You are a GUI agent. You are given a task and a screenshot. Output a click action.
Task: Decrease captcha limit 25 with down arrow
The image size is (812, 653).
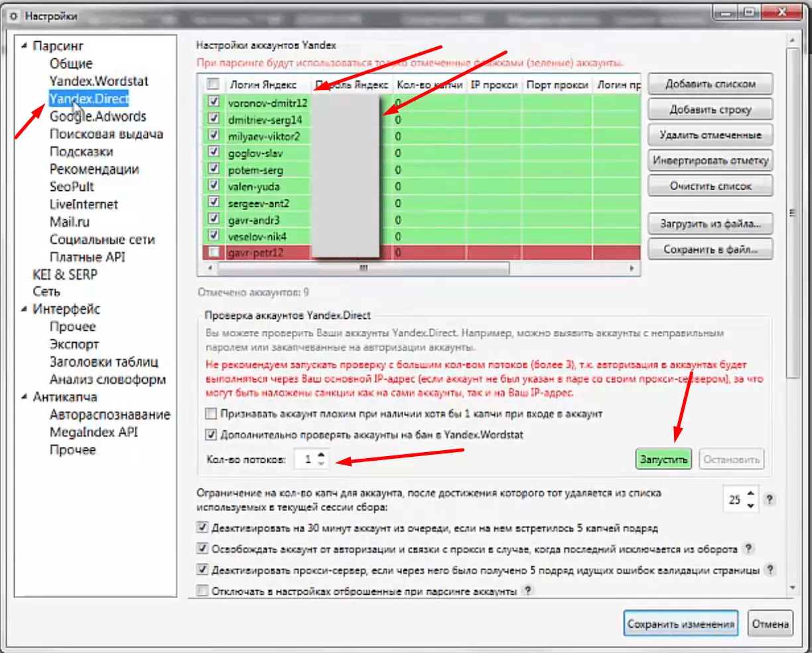(x=750, y=505)
